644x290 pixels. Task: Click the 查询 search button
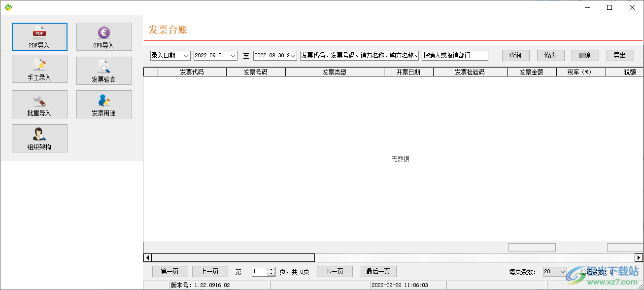pos(515,55)
